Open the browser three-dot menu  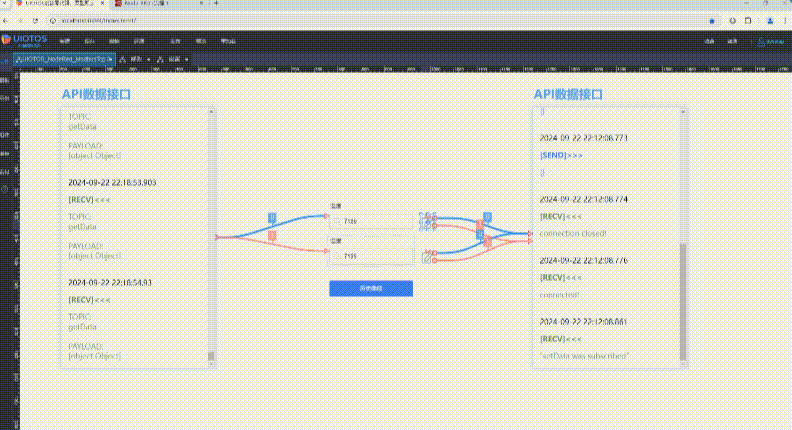(785, 21)
